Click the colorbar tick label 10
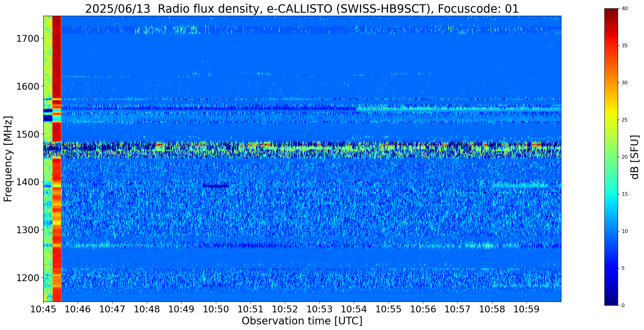This screenshot has height=330, width=644. (x=625, y=231)
